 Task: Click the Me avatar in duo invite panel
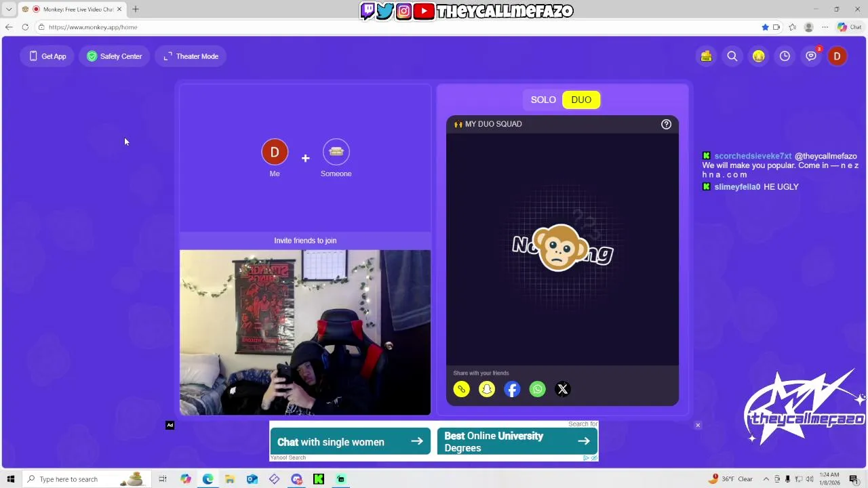coord(275,152)
